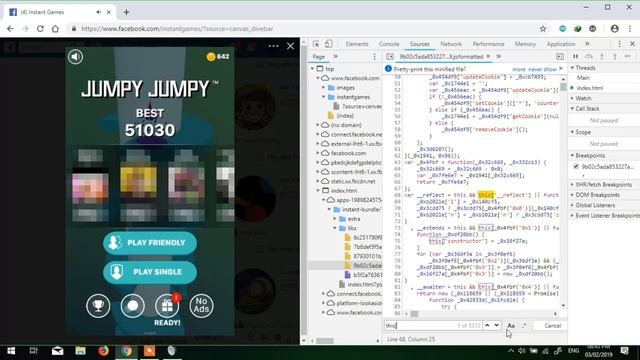Select the third friend avatar
Screen dimensions: 640x360
187,186
